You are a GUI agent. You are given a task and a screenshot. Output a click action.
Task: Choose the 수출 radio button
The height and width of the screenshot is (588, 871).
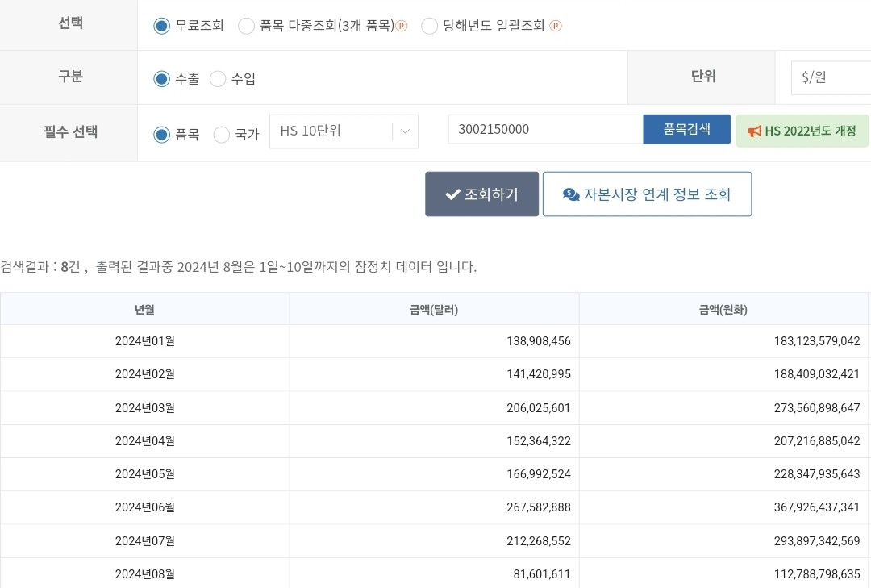pyautogui.click(x=161, y=79)
